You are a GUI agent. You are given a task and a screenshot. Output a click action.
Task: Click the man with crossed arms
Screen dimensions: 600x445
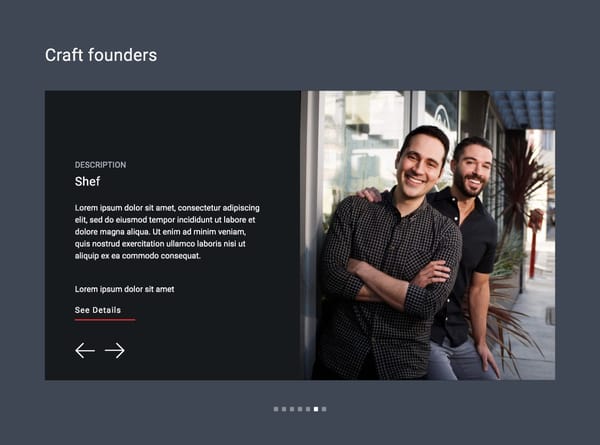pyautogui.click(x=390, y=253)
